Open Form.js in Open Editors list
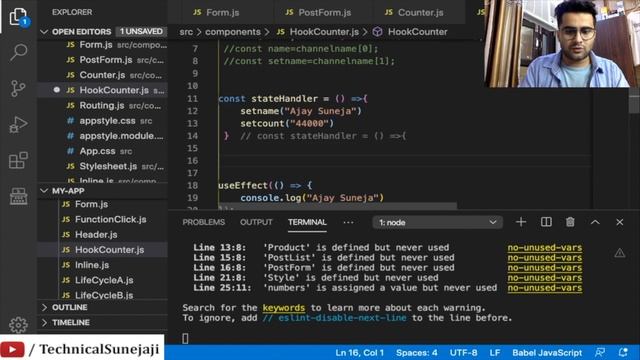 [103, 44]
